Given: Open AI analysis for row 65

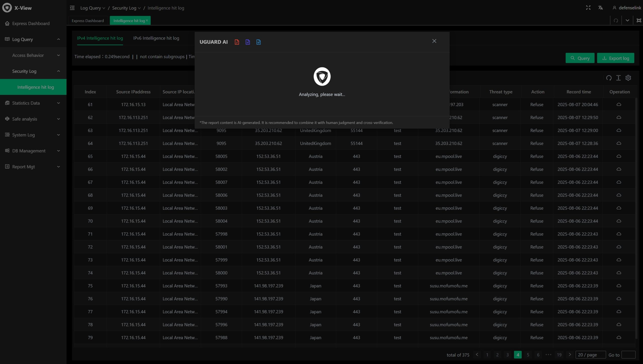Looking at the screenshot, I should 619,156.
